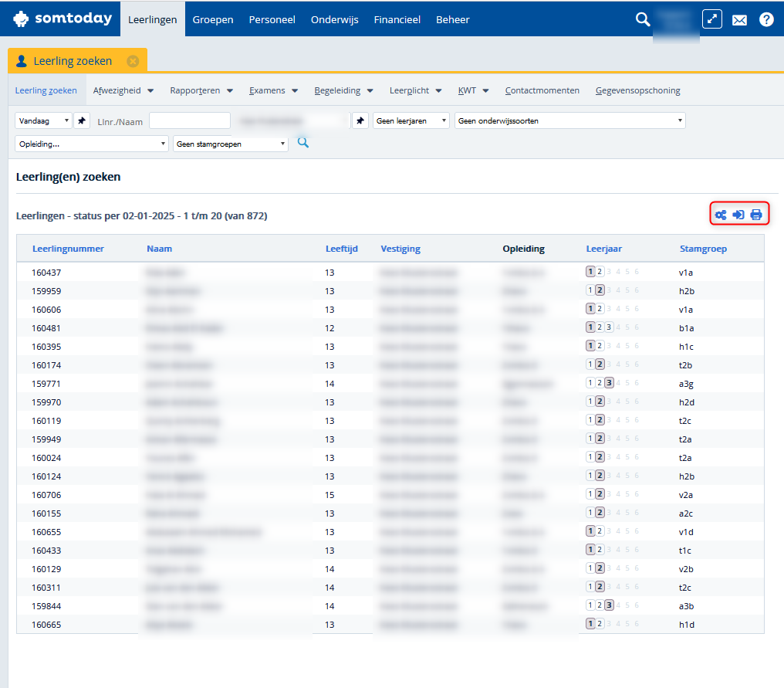Sort by the Leeftijd column header
The width and height of the screenshot is (784, 688).
pyautogui.click(x=342, y=249)
